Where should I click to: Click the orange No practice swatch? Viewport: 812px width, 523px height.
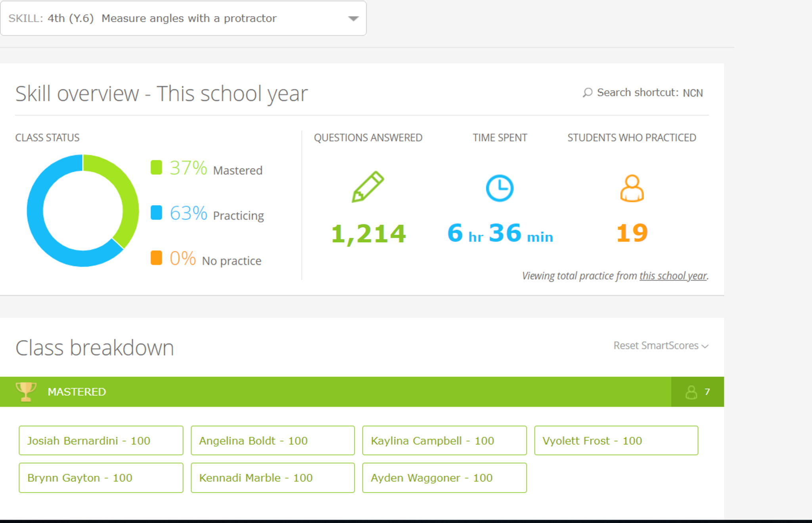tap(156, 258)
